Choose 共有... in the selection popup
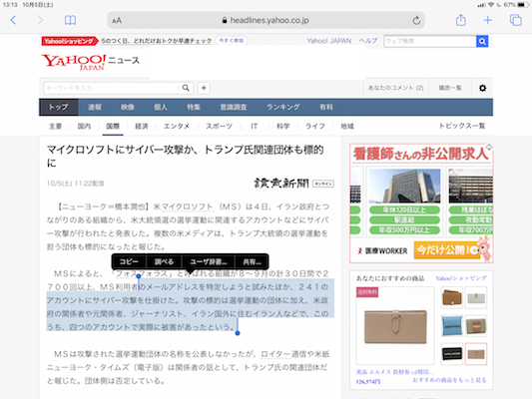This screenshot has width=532, height=399. click(x=252, y=261)
